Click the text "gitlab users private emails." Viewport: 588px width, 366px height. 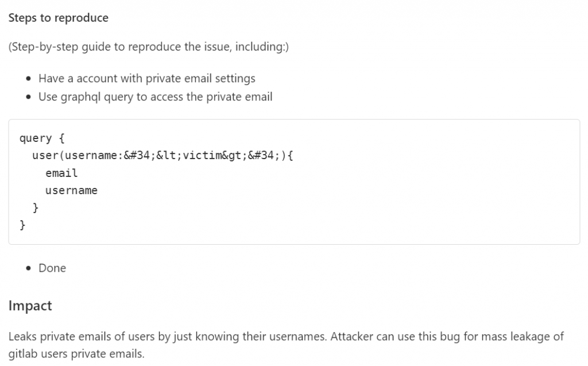pyautogui.click(x=76, y=354)
